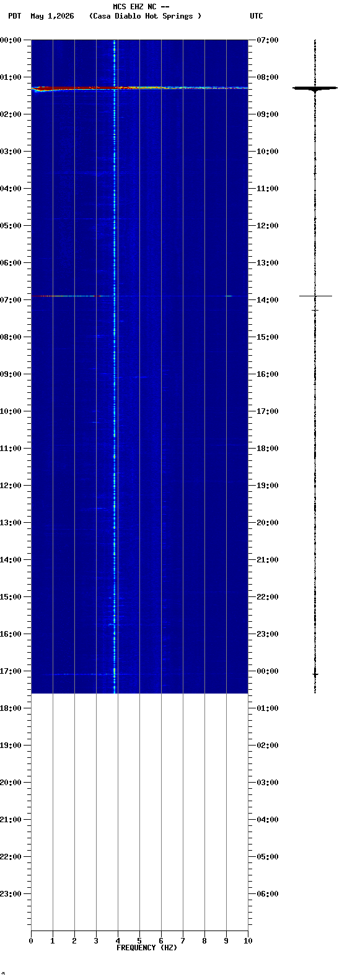Click the UTC time label 12:00

pos(268,226)
